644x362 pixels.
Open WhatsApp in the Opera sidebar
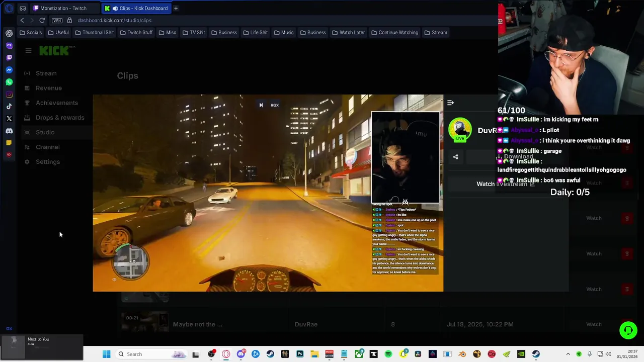[x=9, y=82]
